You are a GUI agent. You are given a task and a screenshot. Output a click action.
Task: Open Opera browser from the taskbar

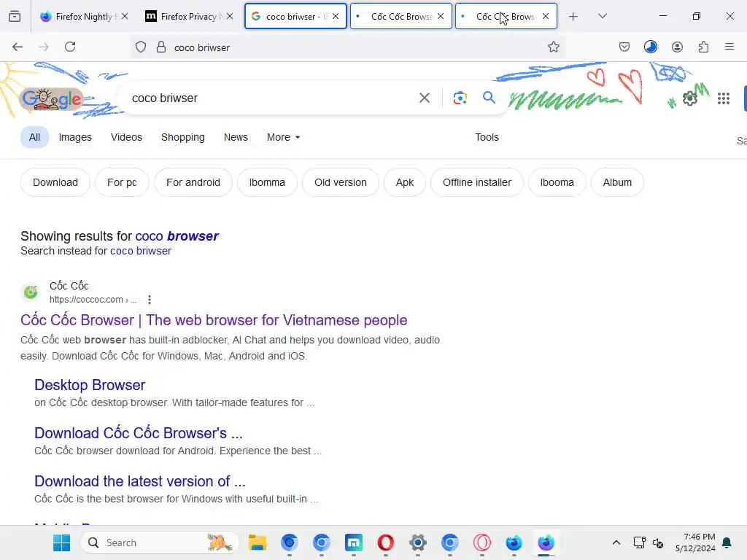tap(385, 542)
